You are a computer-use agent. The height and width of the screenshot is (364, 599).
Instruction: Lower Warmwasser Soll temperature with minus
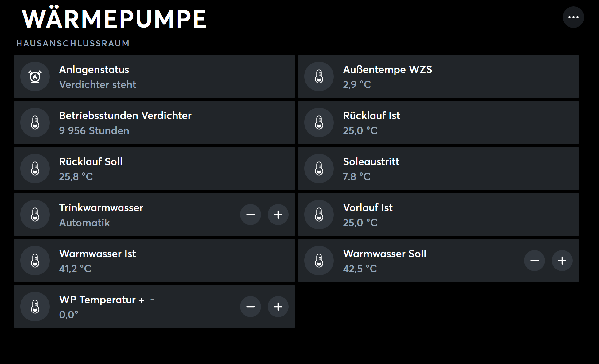[535, 261]
